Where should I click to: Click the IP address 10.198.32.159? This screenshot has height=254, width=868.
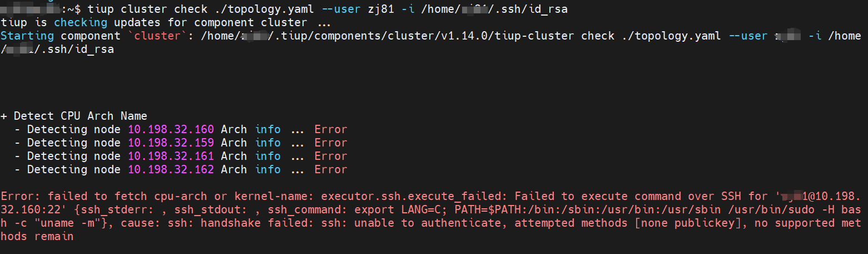171,143
